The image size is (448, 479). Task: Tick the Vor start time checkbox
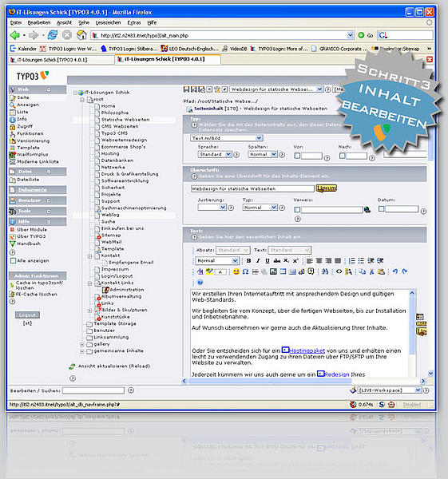(x=297, y=156)
